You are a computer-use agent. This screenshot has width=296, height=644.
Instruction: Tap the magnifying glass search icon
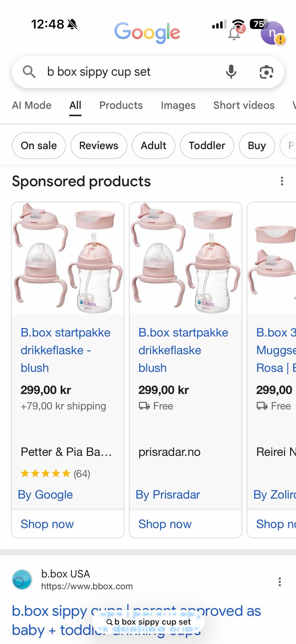(x=29, y=72)
